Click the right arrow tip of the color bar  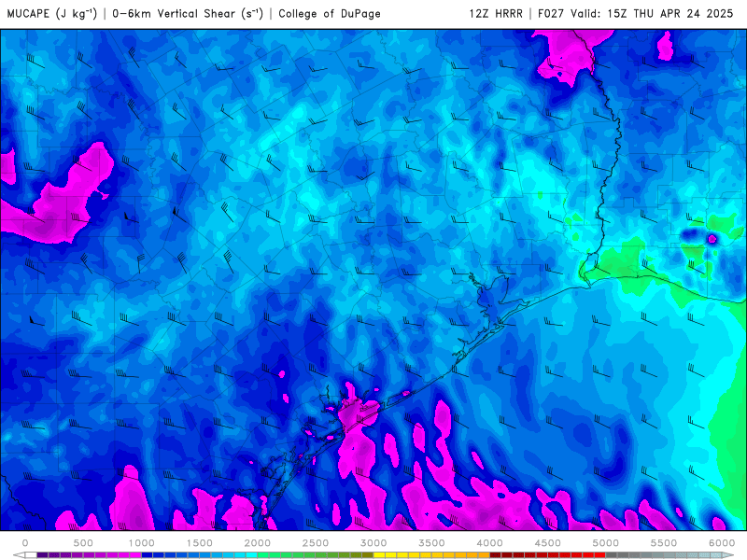coord(729,555)
